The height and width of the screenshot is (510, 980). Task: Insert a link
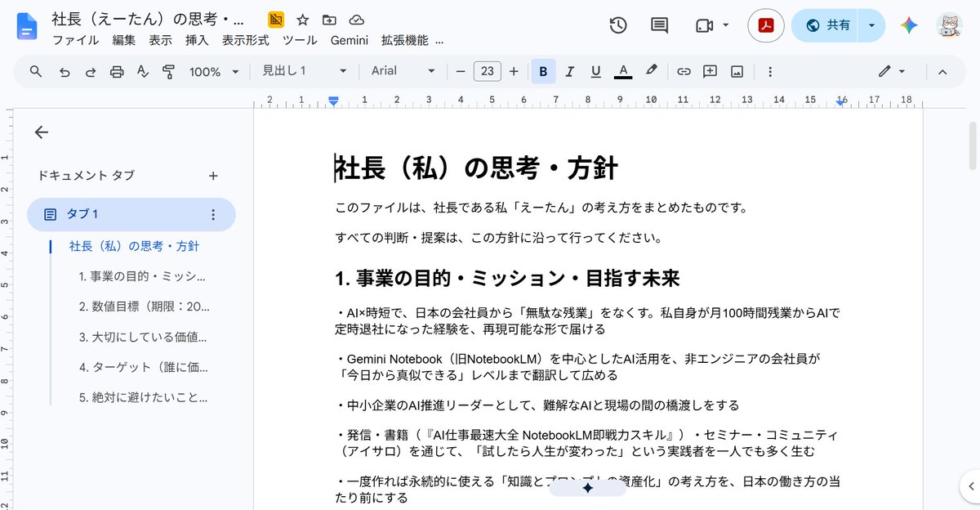[684, 71]
